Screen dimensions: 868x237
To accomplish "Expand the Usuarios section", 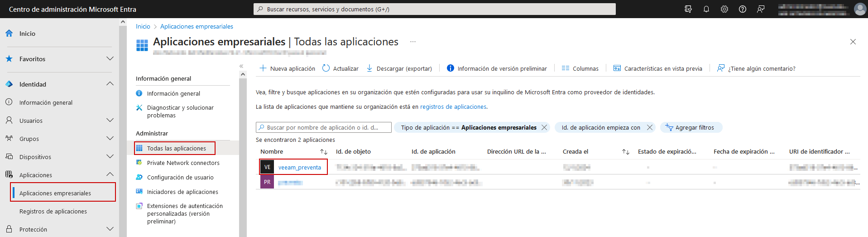I will click(110, 121).
